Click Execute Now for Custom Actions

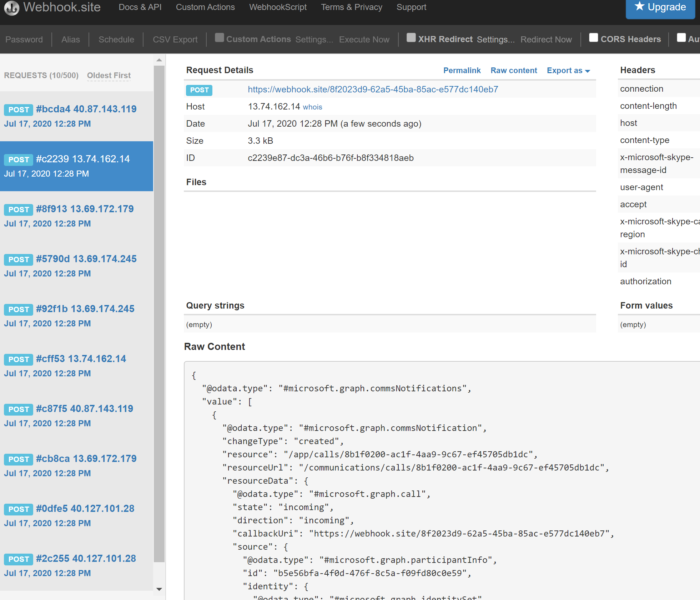(x=364, y=39)
